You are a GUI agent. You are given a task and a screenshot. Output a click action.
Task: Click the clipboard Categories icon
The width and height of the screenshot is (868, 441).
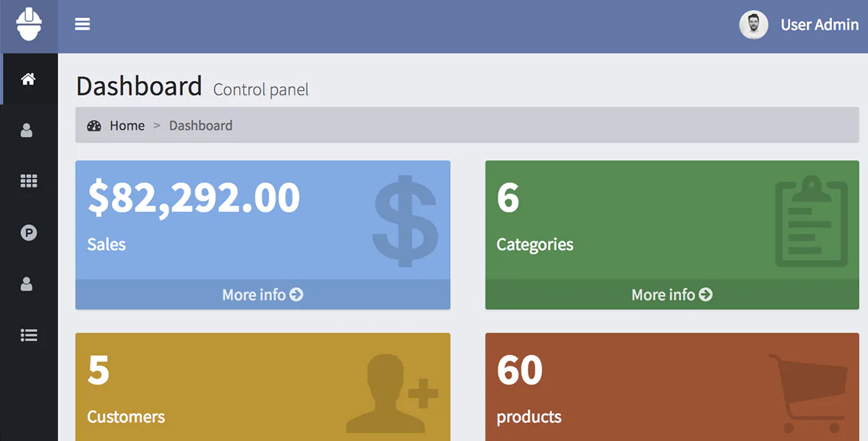[x=811, y=221]
